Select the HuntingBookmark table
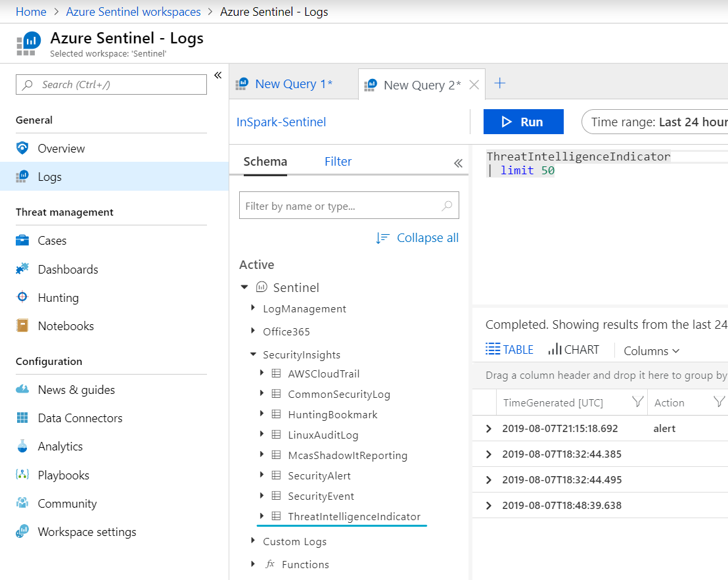 coord(332,414)
